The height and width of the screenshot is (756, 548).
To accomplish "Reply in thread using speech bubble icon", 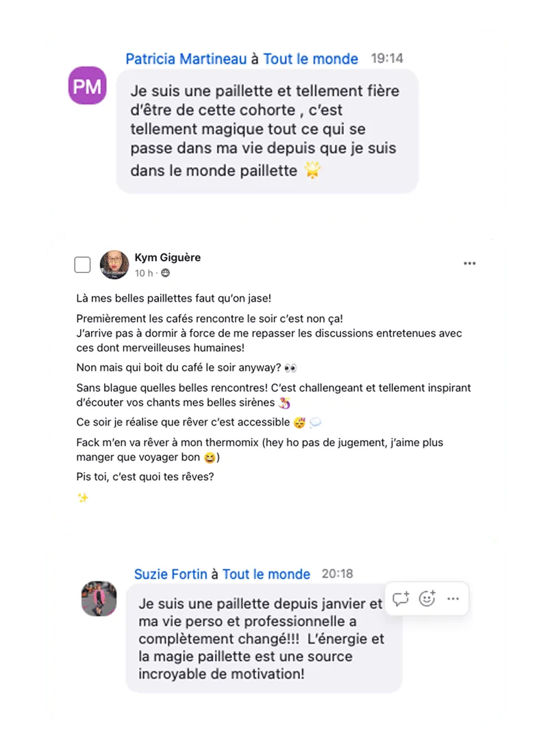I will coord(401,599).
